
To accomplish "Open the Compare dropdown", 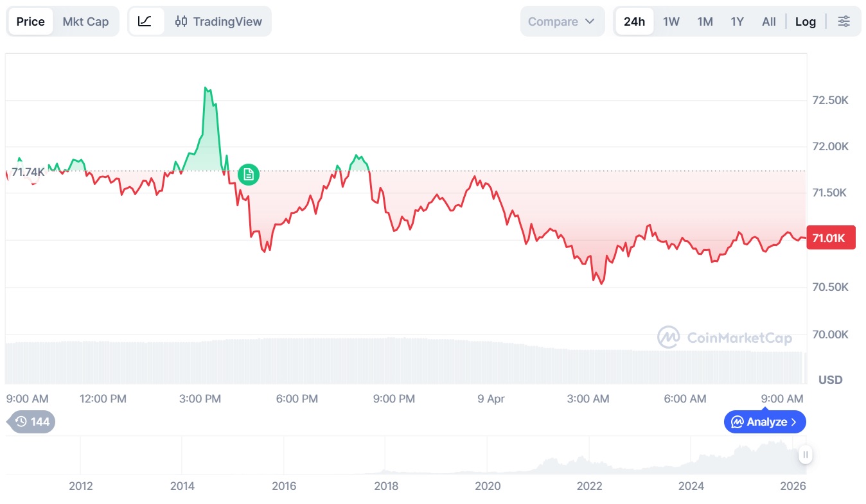I will click(561, 21).
